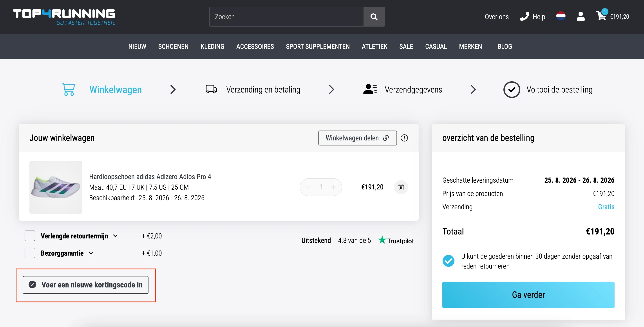
Task: Open the SPORT SUPPLEMENTEN menu
Action: [x=318, y=47]
